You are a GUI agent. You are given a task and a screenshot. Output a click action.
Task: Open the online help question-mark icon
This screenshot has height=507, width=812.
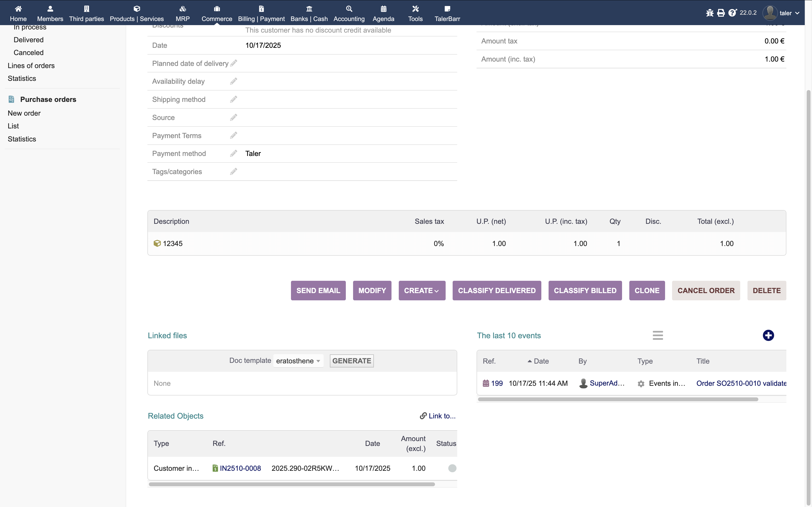pyautogui.click(x=732, y=13)
